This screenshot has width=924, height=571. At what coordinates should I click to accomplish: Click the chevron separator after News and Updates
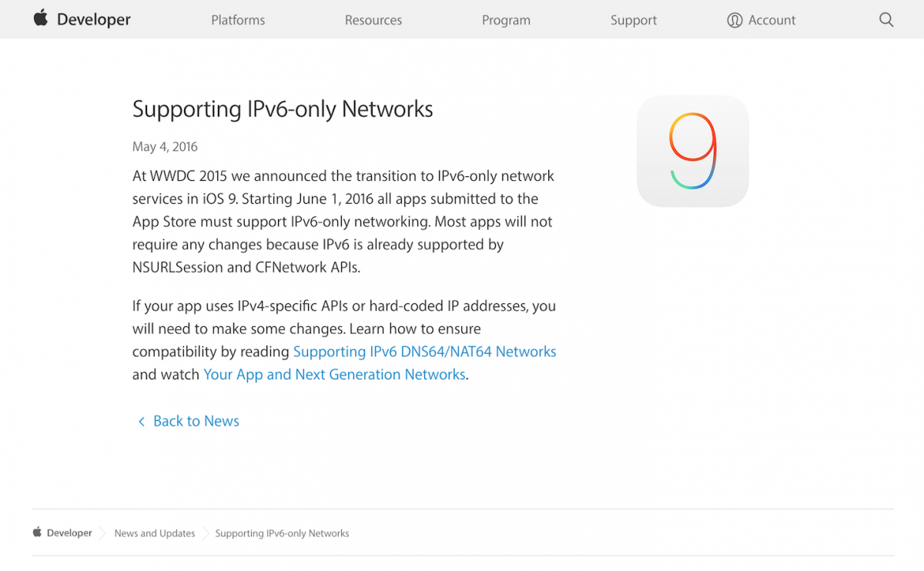(x=205, y=533)
